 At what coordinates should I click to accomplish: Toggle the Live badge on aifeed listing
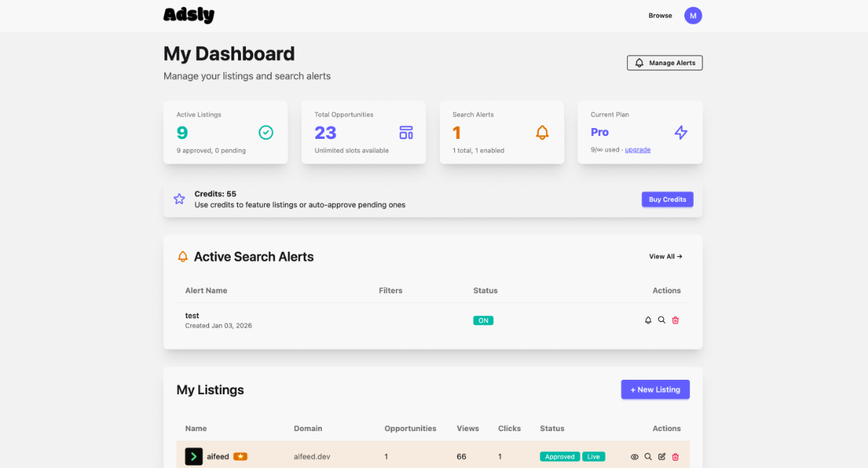tap(594, 456)
